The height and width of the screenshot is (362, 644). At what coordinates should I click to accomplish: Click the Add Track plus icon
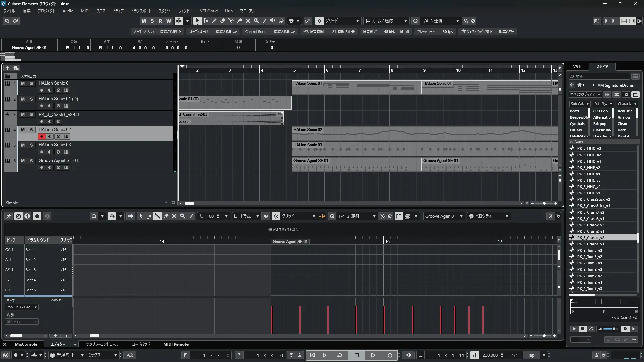(7, 68)
